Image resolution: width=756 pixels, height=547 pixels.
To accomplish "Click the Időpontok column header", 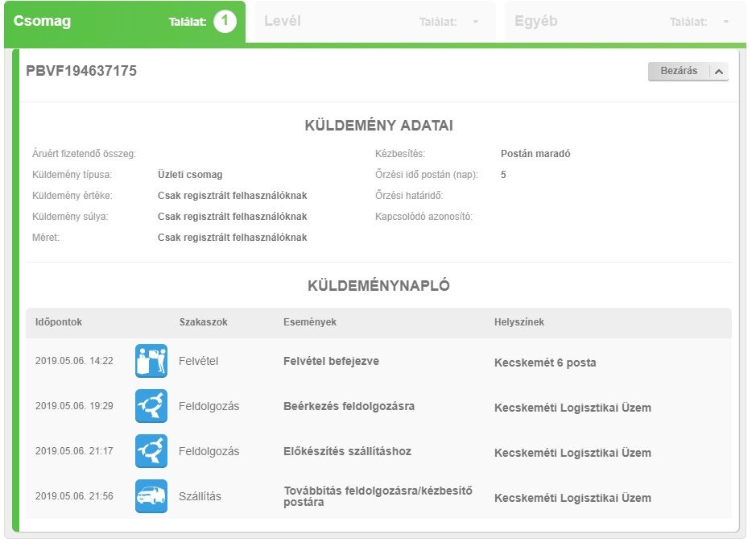I will click(x=58, y=322).
